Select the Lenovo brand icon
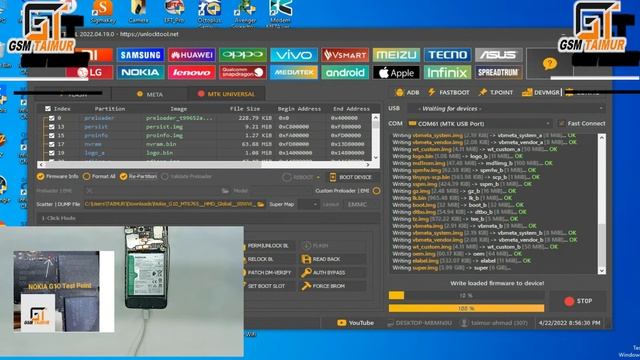The width and height of the screenshot is (640, 360). click(x=191, y=73)
